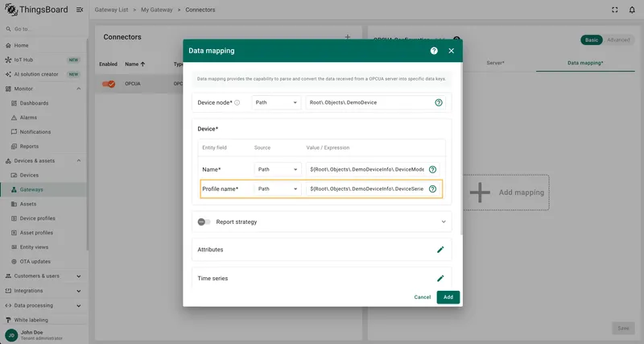This screenshot has height=344, width=644.
Task: Click Alarms triangle icon in sidebar
Action: (14, 118)
